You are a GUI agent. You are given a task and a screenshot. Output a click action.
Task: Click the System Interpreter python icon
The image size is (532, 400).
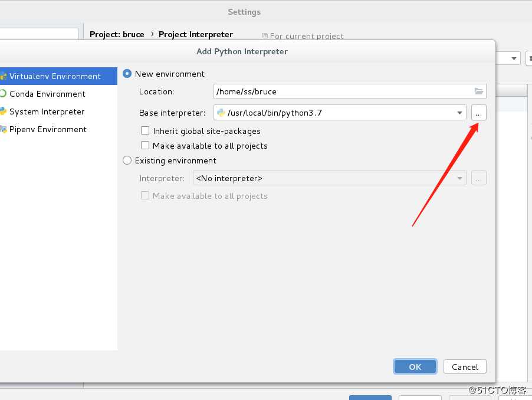(x=3, y=112)
